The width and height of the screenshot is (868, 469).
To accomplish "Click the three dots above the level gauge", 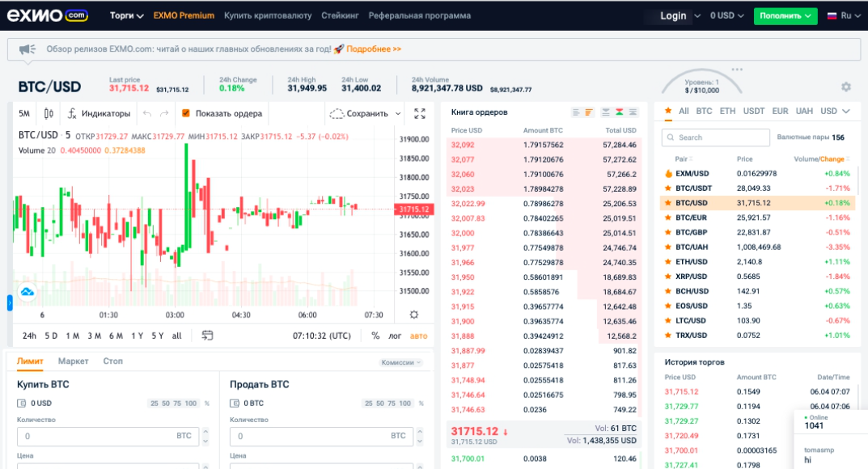I will [x=737, y=70].
